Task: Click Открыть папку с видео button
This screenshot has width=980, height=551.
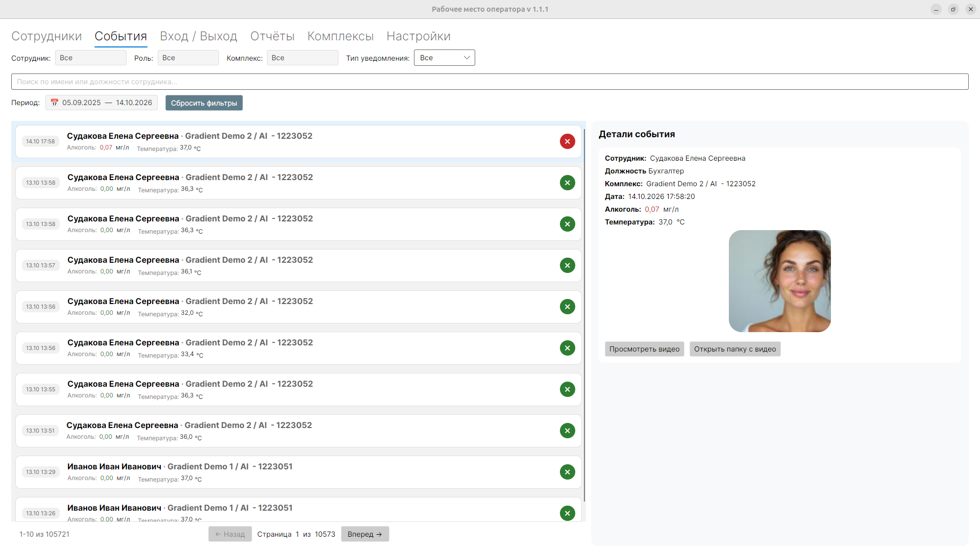Action: [735, 349]
